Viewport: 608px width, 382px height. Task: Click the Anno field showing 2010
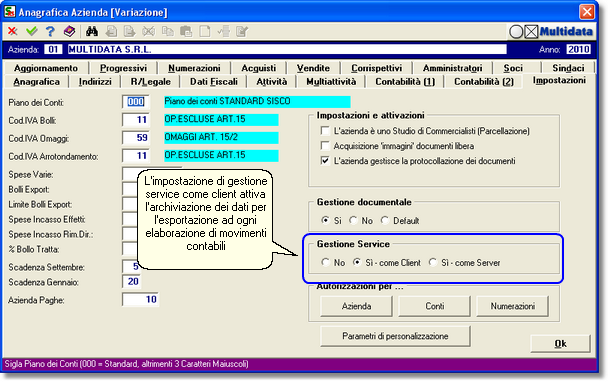[579, 49]
